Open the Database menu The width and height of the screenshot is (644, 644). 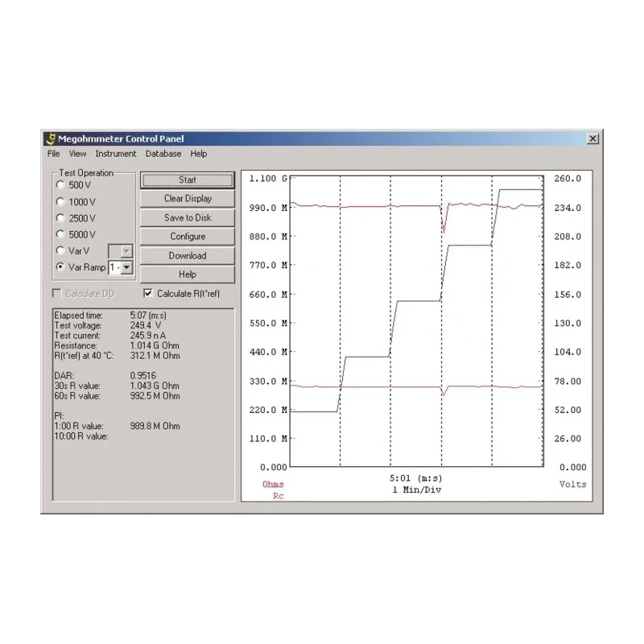tap(163, 154)
